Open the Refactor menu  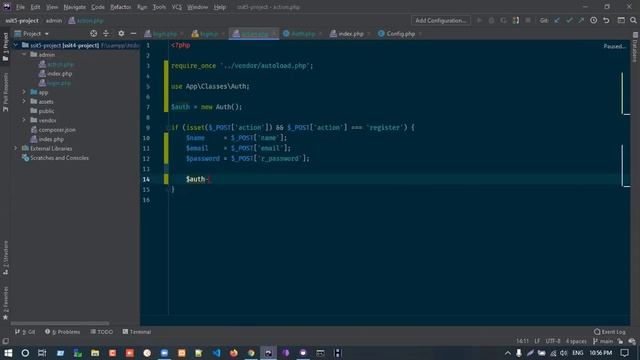pos(120,7)
